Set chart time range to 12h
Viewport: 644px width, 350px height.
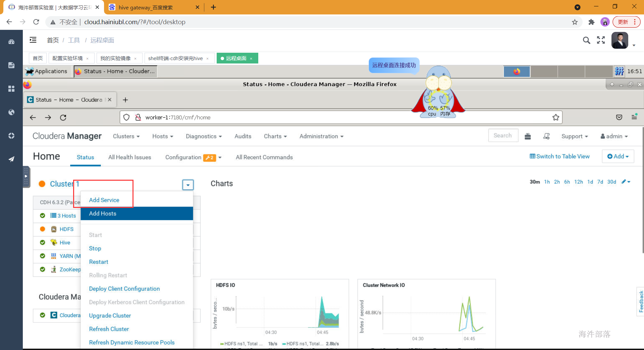pos(579,182)
